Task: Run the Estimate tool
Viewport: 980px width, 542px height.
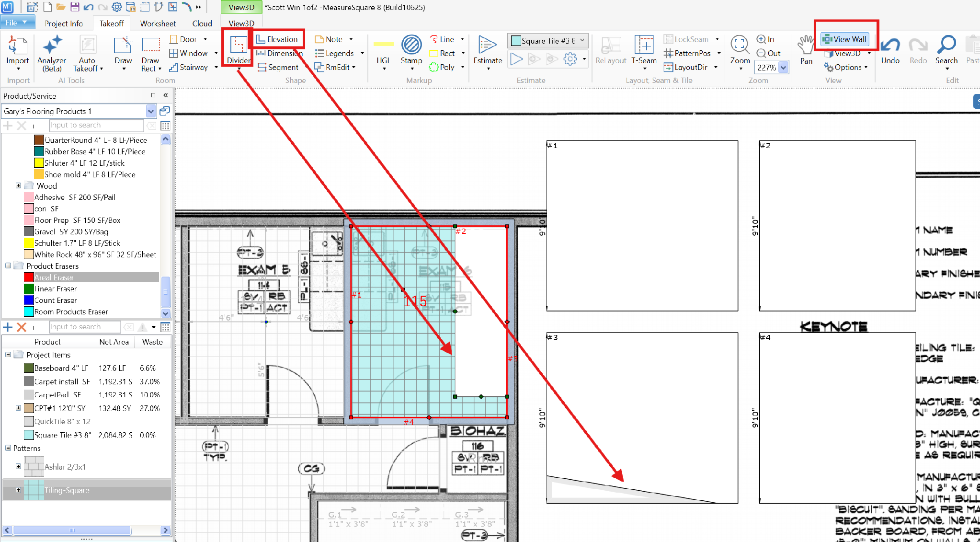Action: point(488,50)
